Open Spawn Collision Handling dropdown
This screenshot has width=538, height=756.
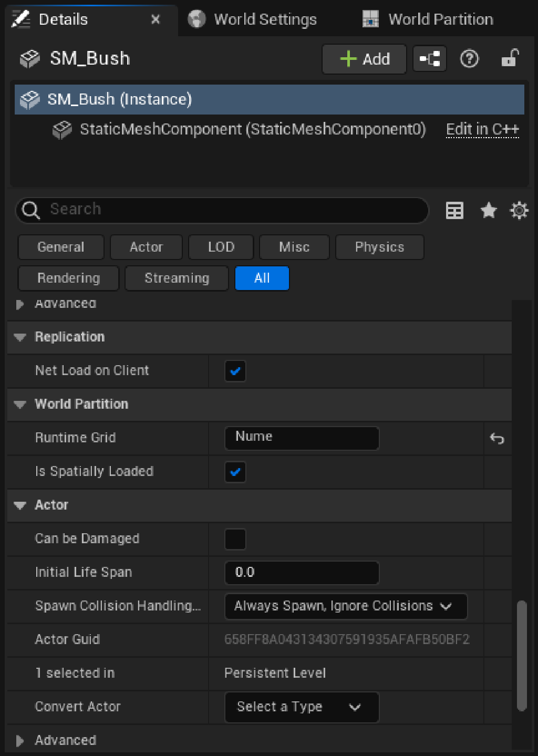[345, 606]
